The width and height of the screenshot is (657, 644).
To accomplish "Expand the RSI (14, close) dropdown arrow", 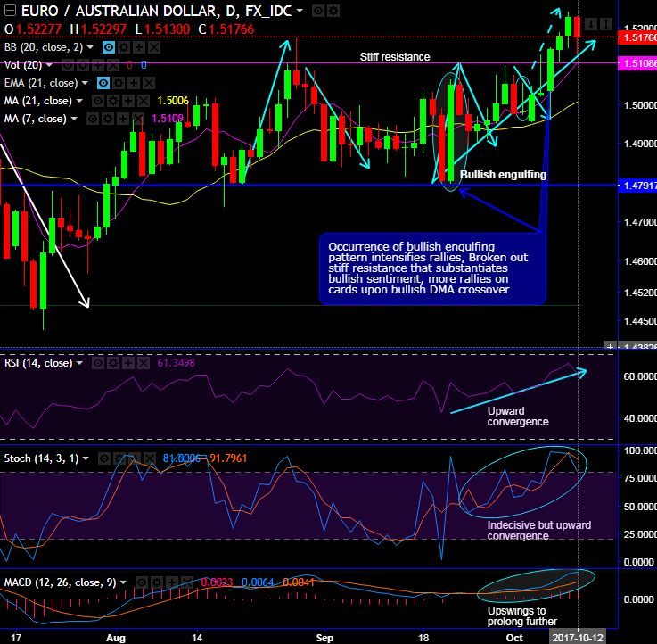I will click(x=79, y=363).
